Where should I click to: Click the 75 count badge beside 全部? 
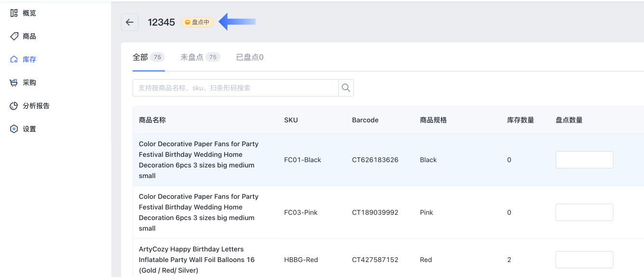[157, 57]
